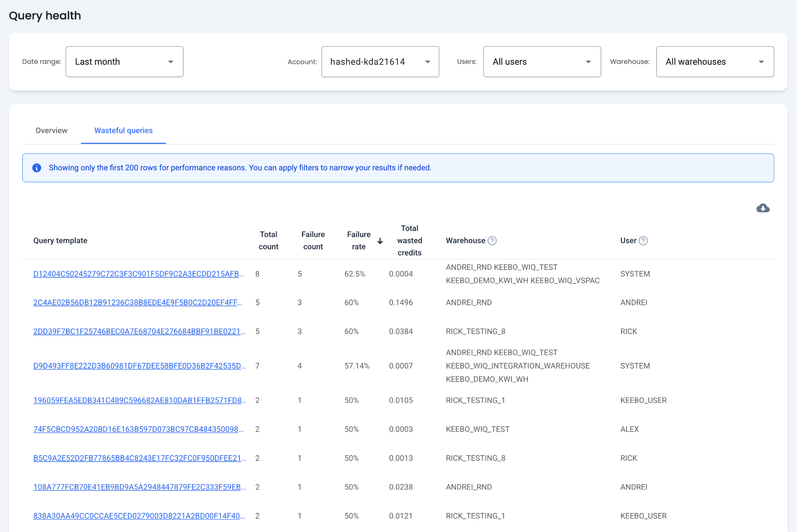This screenshot has height=532, width=797.
Task: Expand the All users dropdown
Action: coord(542,62)
